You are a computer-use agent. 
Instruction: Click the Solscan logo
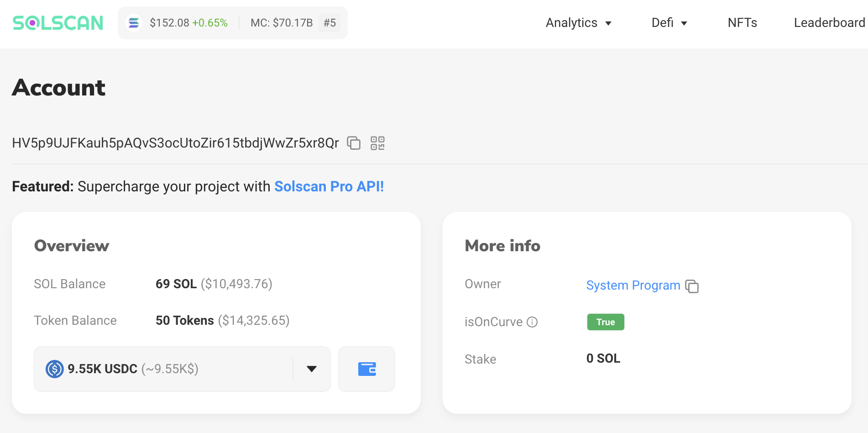(x=58, y=23)
